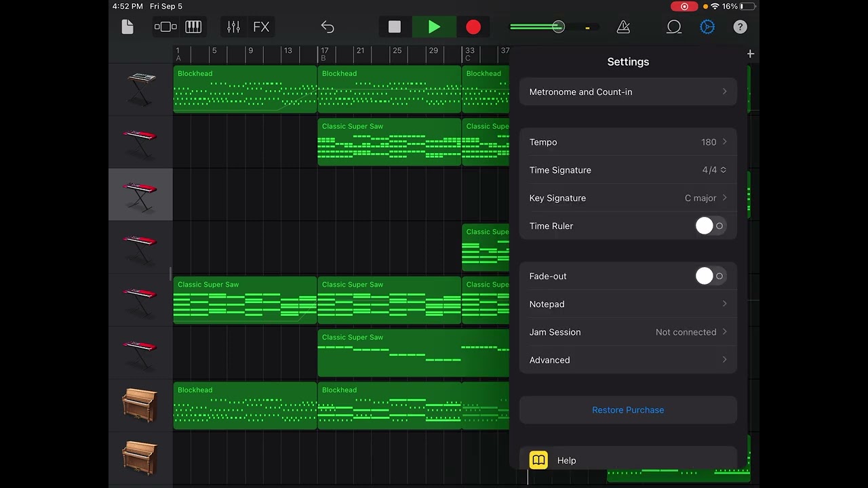The height and width of the screenshot is (488, 868).
Task: Stop playback
Action: click(x=395, y=27)
